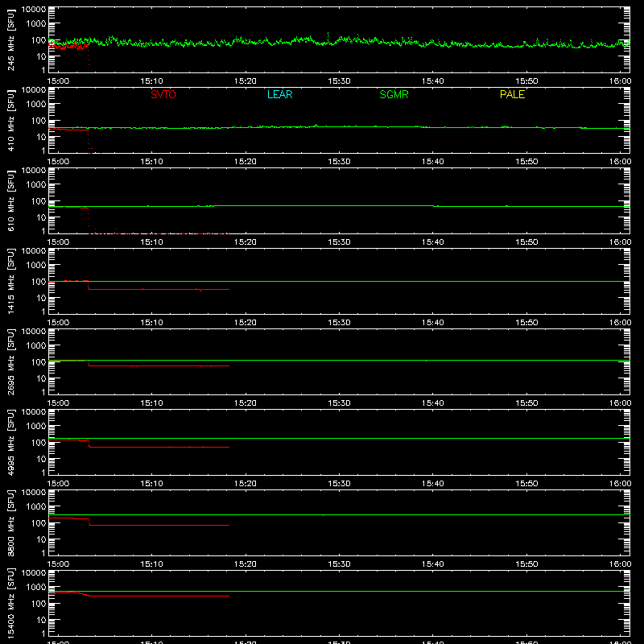Click 15:00 time label under 245 MHz plot
This screenshot has height=644, width=644.
(x=58, y=81)
